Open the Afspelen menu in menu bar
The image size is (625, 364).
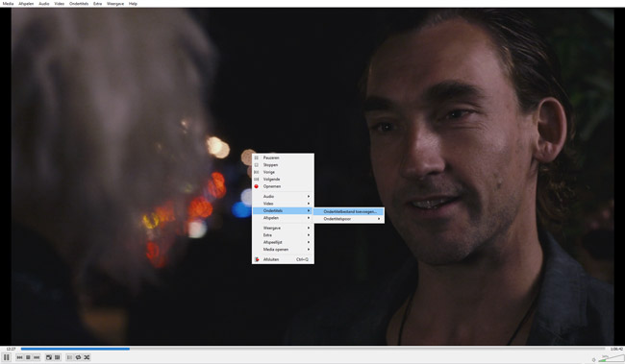26,4
